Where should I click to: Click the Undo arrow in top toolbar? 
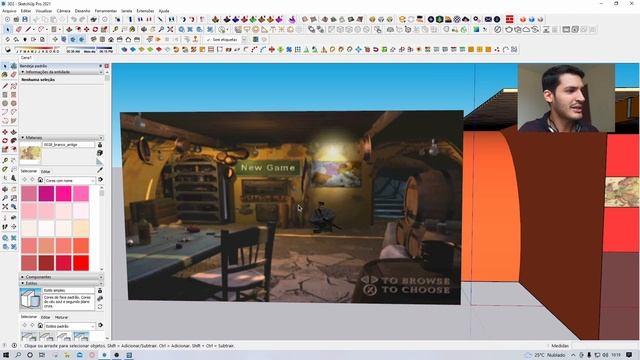73,19
